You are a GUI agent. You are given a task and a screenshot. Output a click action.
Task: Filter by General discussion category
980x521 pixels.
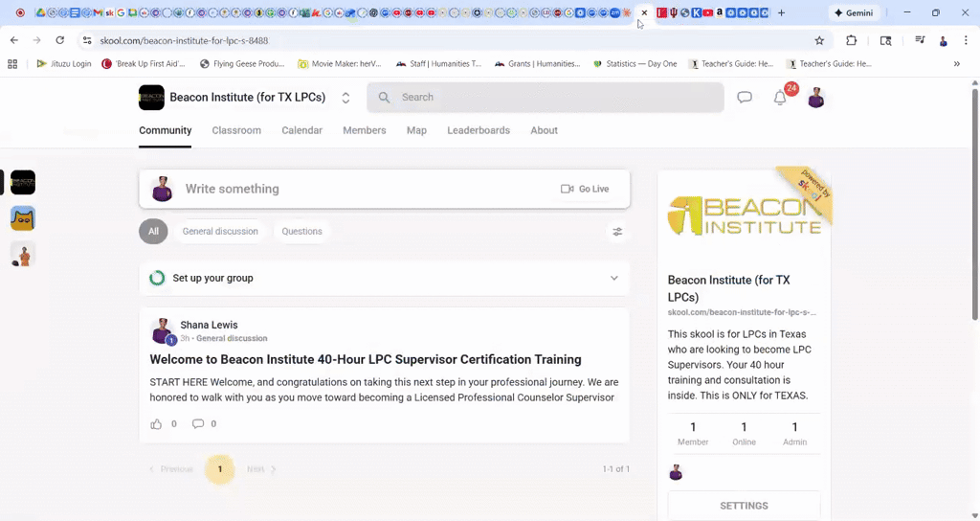(220, 232)
